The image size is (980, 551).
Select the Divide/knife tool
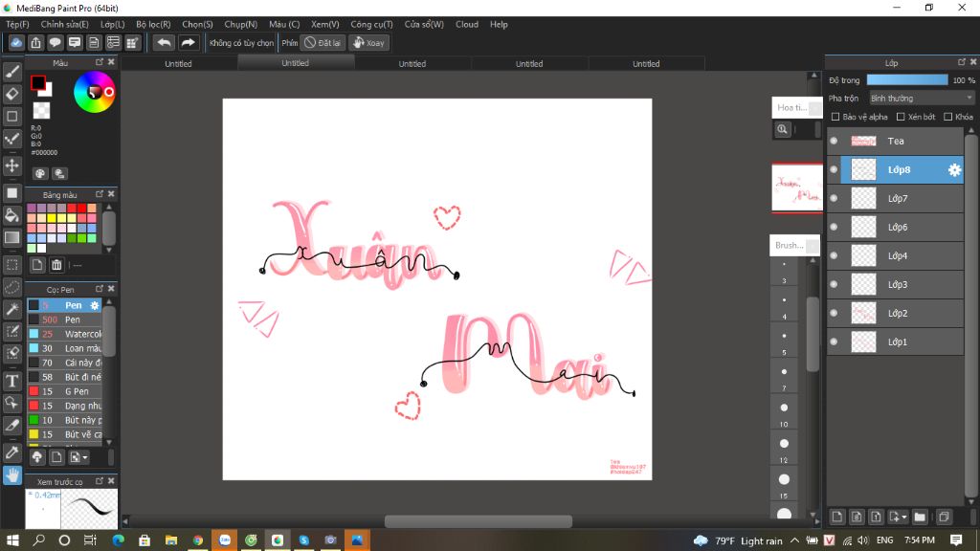(x=11, y=425)
